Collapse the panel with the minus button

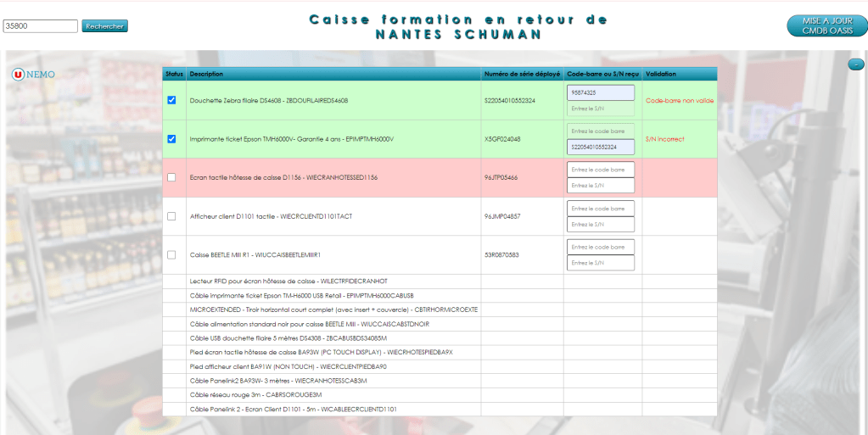coord(855,64)
